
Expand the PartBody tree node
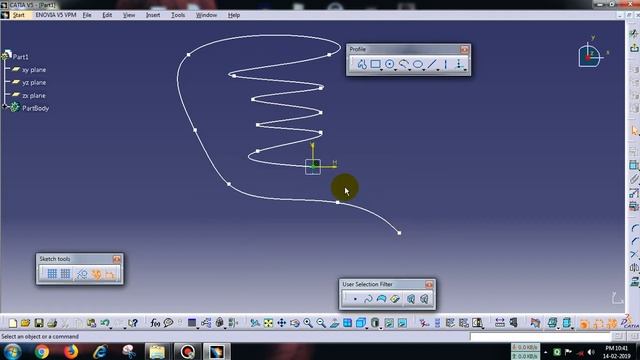[4, 107]
